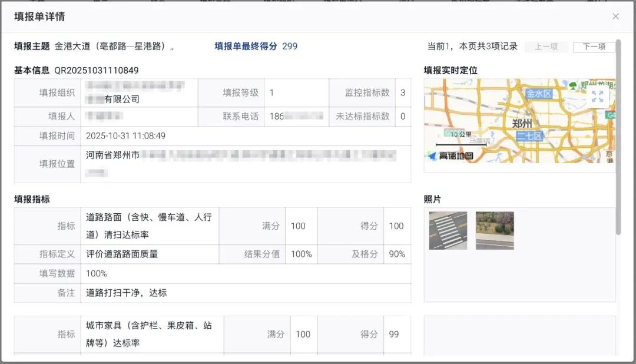Click the green park tree icon on the map
The height and width of the screenshot is (364, 636).
tap(572, 85)
